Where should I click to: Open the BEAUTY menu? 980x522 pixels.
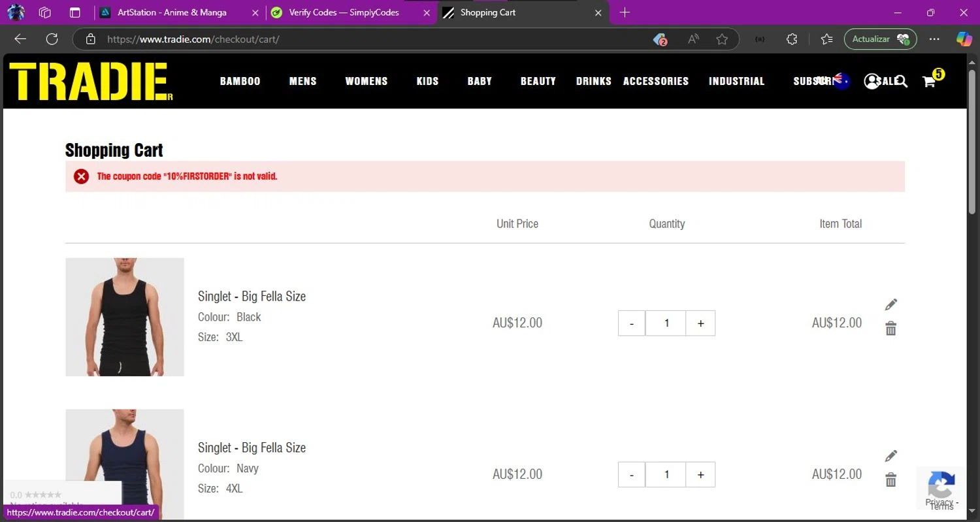tap(538, 81)
